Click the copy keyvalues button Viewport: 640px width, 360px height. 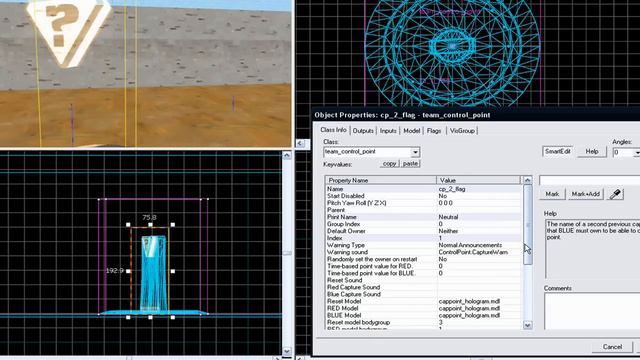(389, 163)
